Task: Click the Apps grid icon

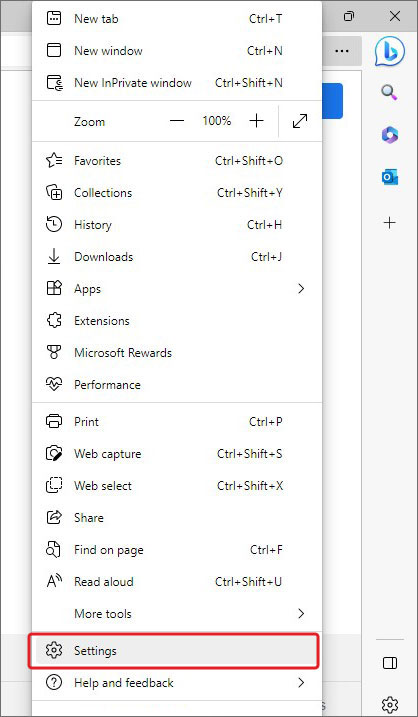Action: [54, 289]
